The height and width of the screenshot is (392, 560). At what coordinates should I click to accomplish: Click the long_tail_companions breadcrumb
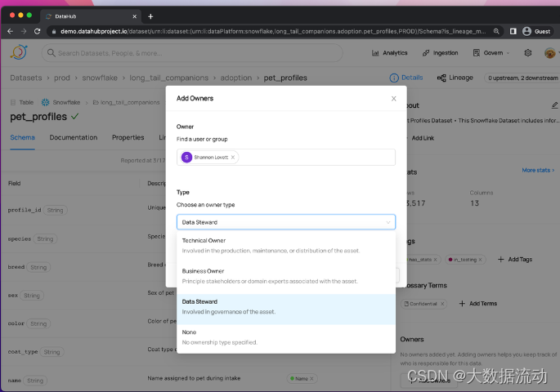click(169, 78)
